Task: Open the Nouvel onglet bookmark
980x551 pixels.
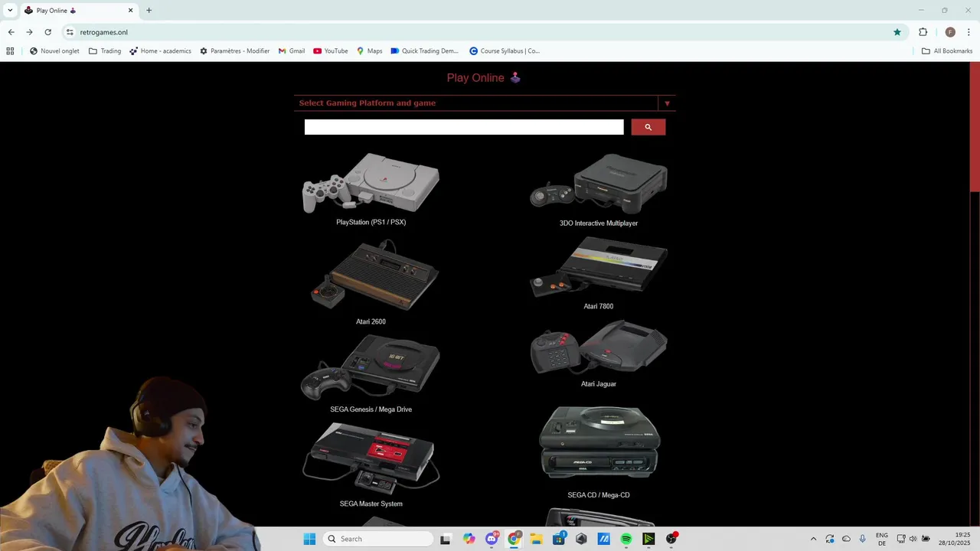Action: (x=54, y=51)
